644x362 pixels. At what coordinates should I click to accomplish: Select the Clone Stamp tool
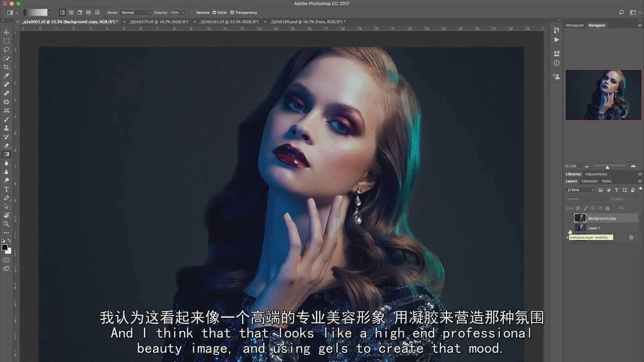click(x=6, y=128)
